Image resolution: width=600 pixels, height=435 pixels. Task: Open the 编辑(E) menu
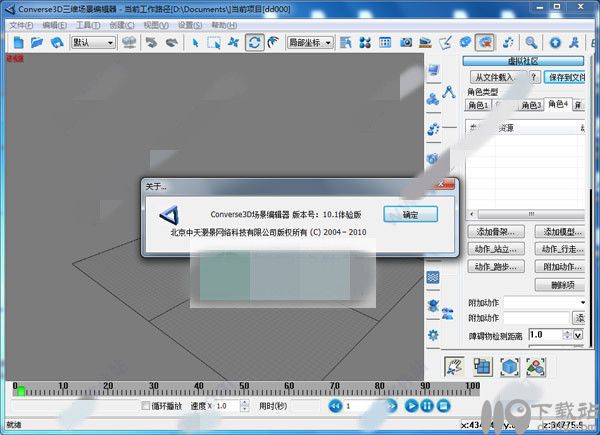pyautogui.click(x=54, y=25)
